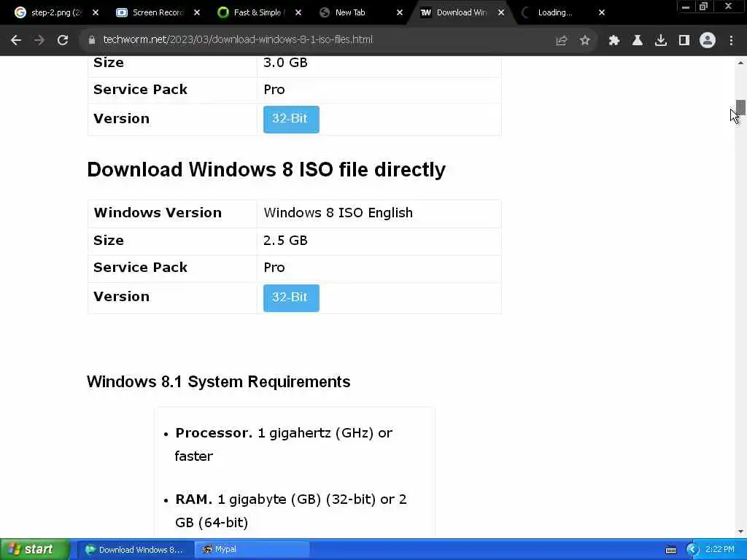Toggle the side panel icon

[x=684, y=41]
